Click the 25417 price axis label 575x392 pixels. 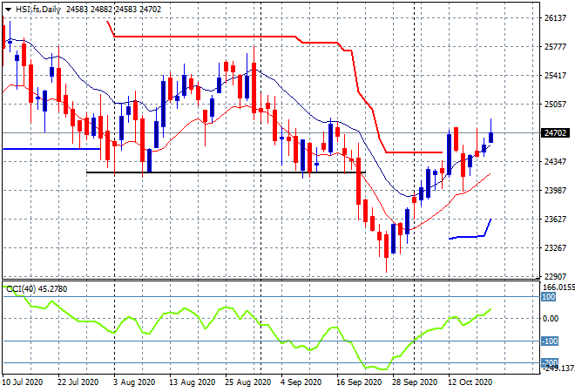tap(556, 76)
